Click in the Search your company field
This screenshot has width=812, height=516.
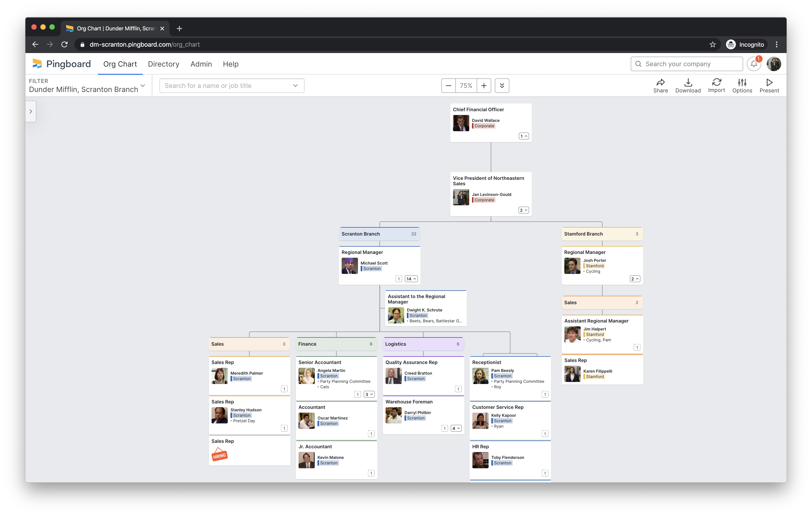[x=686, y=64]
